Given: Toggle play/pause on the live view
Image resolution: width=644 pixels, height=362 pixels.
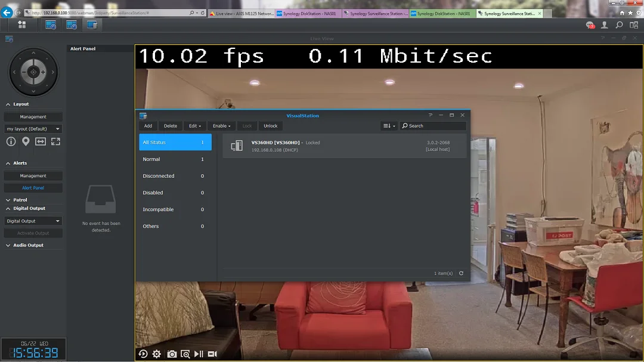Looking at the screenshot, I should pos(199,354).
